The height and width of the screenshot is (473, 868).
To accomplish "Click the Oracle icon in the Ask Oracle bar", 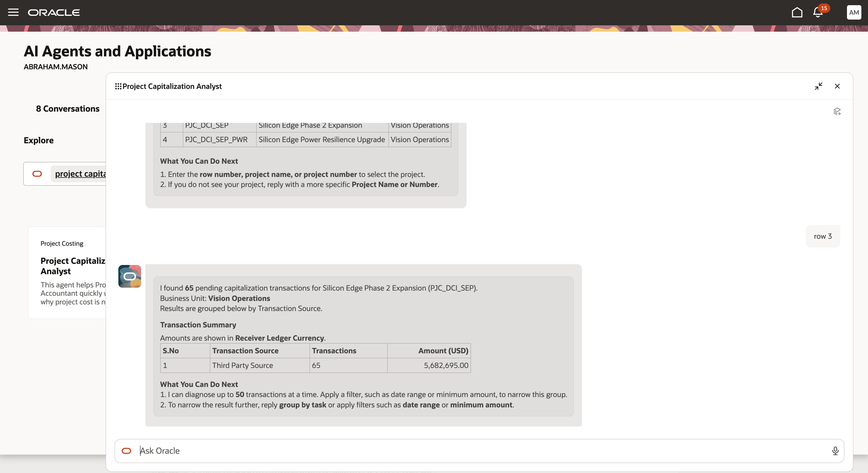I will tap(126, 451).
